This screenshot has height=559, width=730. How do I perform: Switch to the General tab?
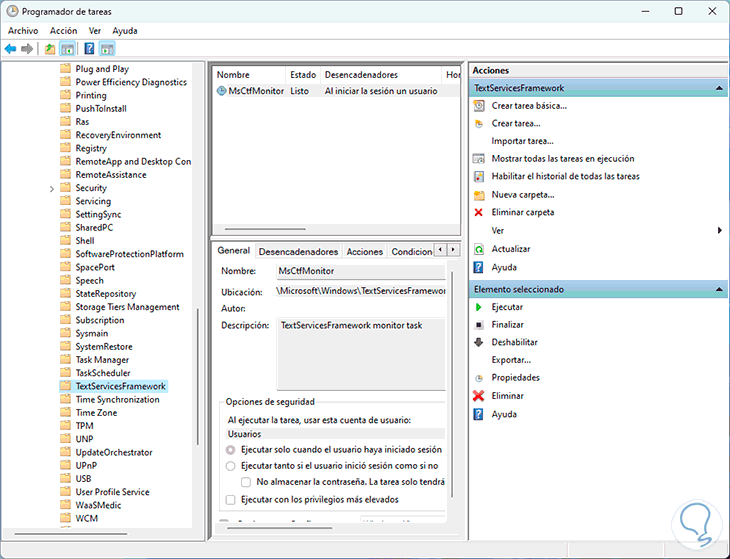(234, 250)
